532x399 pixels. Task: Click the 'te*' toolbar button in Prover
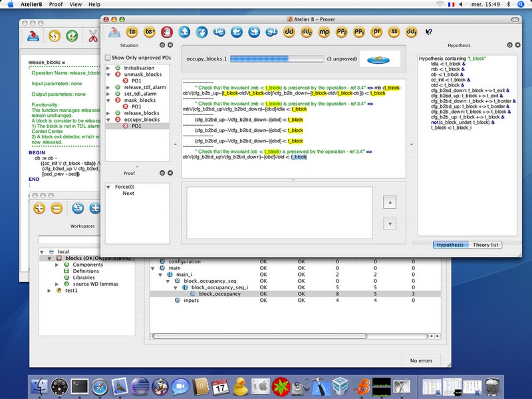coord(149,32)
